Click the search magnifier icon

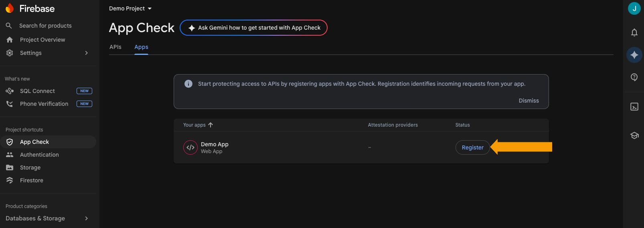pyautogui.click(x=9, y=26)
